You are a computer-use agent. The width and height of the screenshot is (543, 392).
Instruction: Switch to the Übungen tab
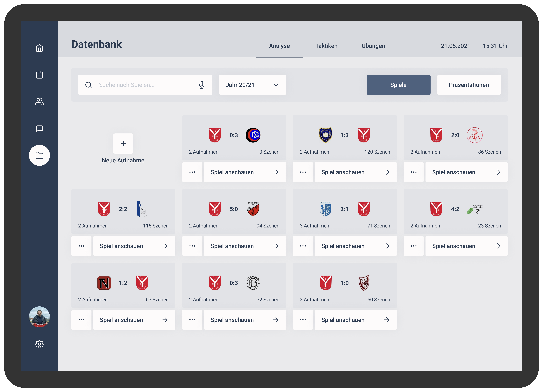(x=373, y=46)
